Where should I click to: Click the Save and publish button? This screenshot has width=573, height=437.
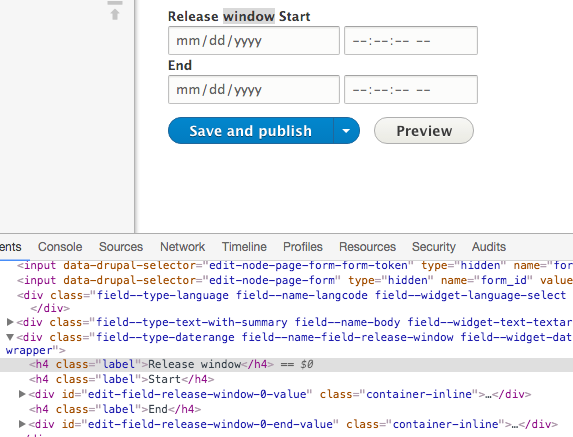click(x=251, y=130)
